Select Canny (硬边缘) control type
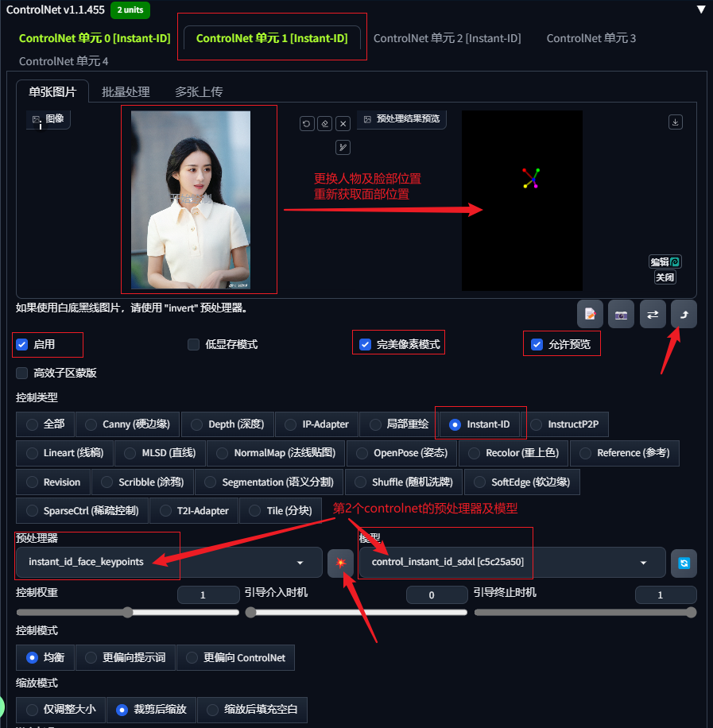 [x=128, y=424]
